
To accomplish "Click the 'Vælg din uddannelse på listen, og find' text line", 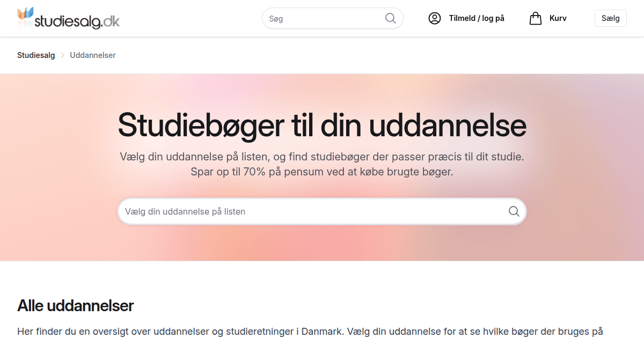I will click(322, 157).
